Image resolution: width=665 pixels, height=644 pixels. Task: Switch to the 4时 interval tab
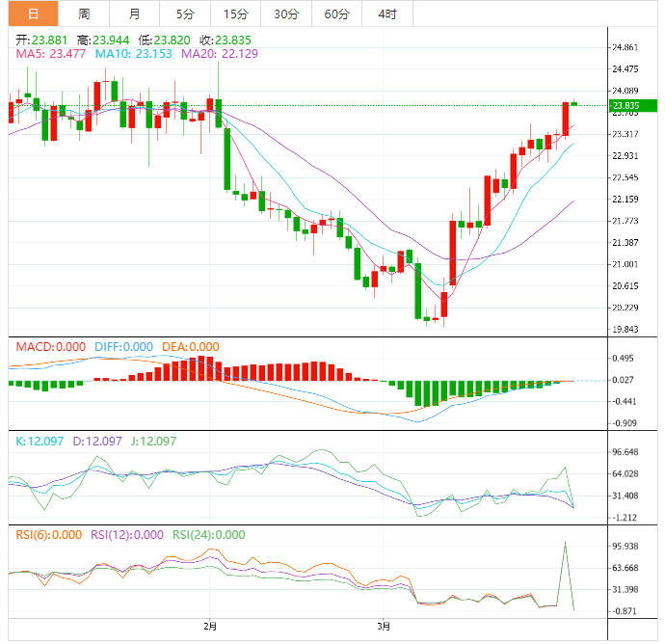pos(387,13)
